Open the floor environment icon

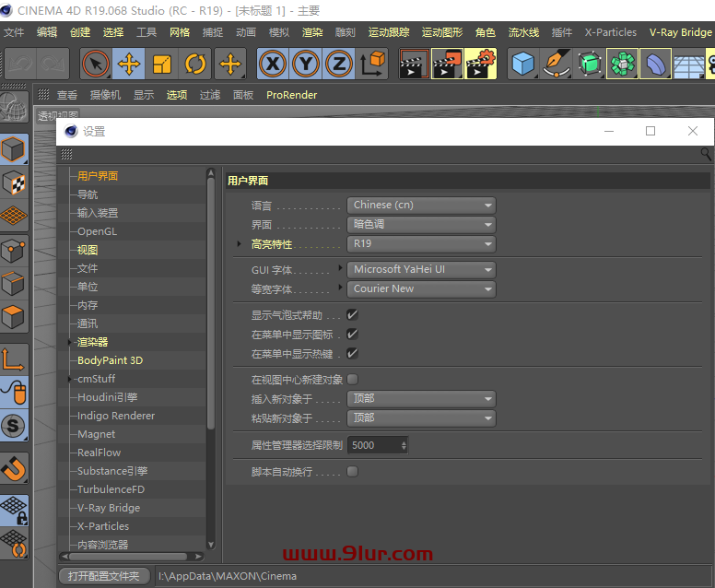[688, 64]
